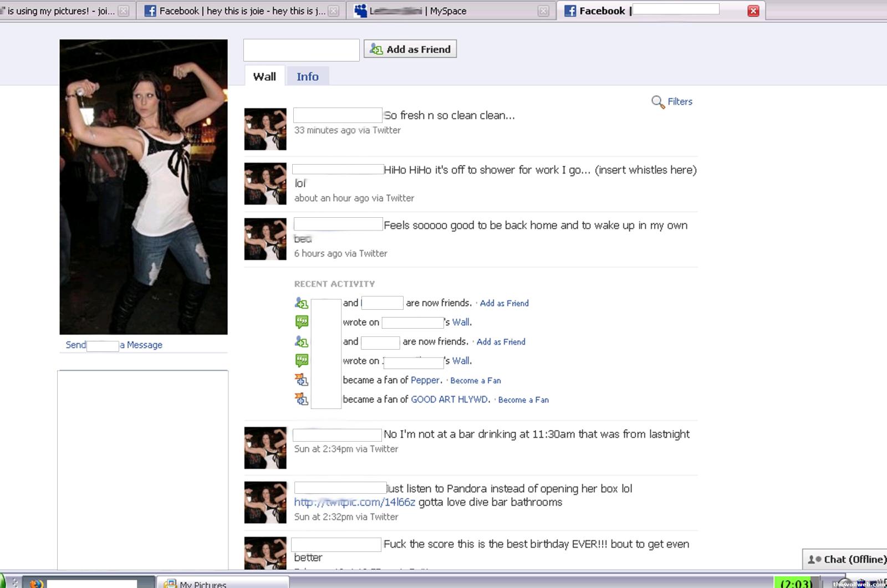Click the large profile photo on the left
Screen dimensions: 887x588
[144, 187]
